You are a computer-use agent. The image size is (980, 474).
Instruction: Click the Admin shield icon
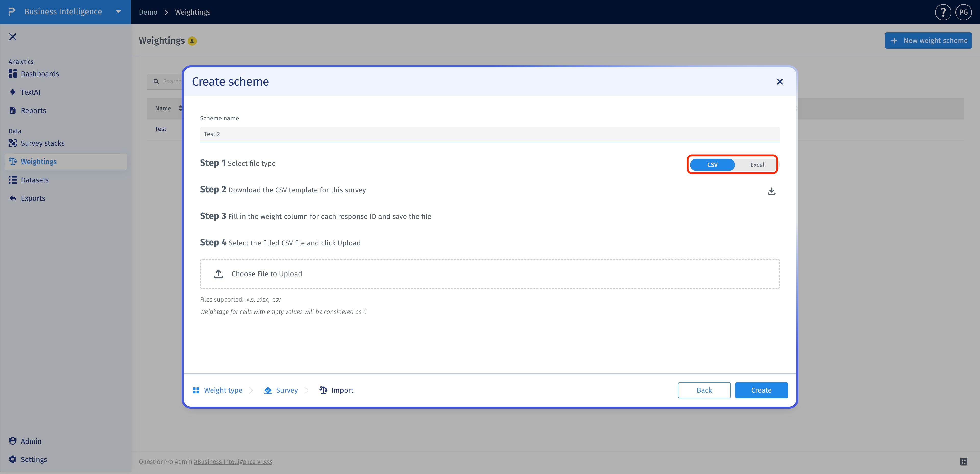[13, 441]
